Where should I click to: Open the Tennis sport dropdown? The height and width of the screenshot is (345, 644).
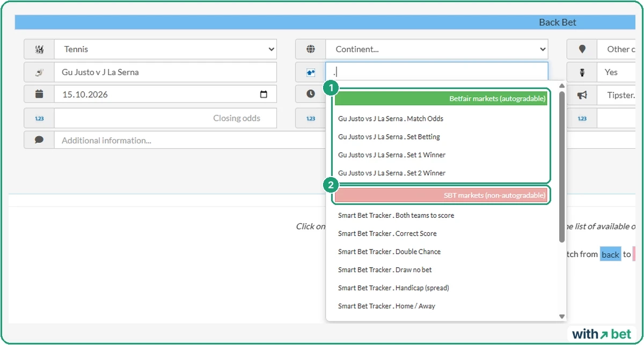(x=165, y=49)
